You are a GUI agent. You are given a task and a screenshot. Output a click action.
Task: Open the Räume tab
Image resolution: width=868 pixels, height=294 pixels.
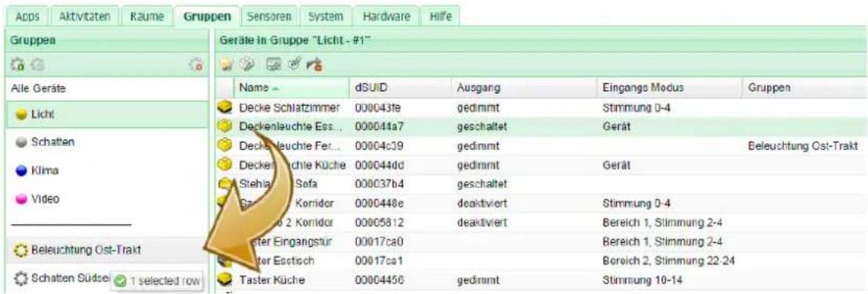coord(146,16)
